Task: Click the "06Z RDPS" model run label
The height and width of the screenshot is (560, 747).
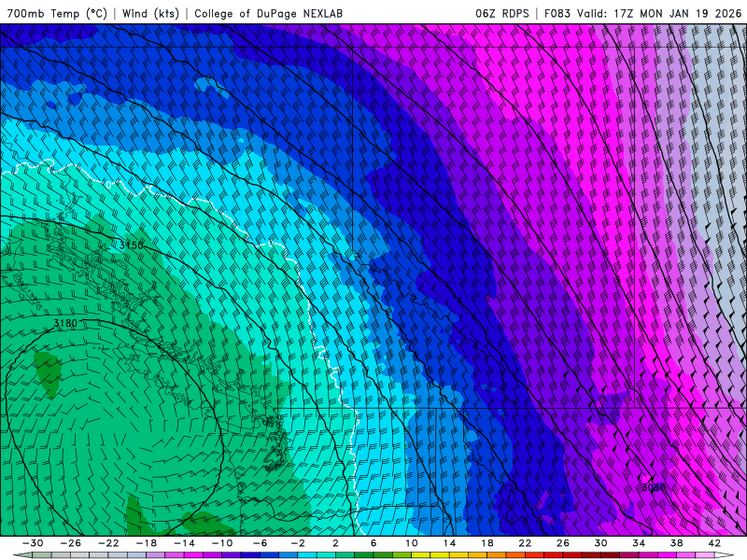Action: coord(502,13)
